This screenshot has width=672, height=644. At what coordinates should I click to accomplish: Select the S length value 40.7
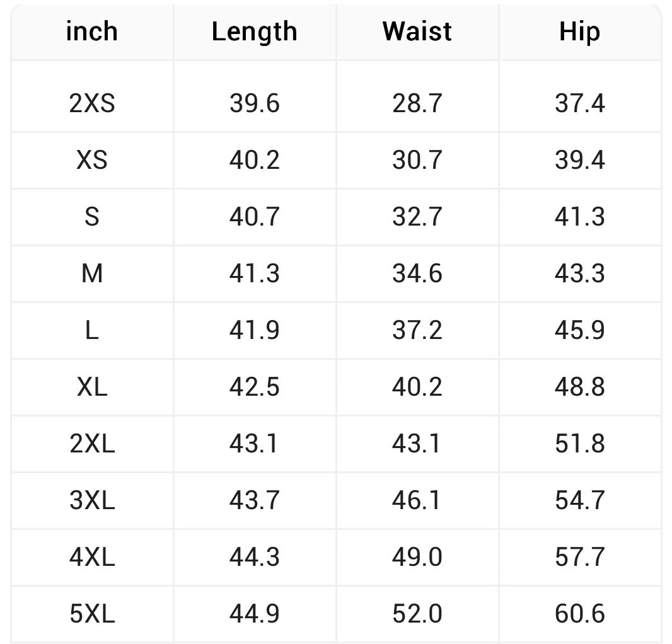(254, 217)
